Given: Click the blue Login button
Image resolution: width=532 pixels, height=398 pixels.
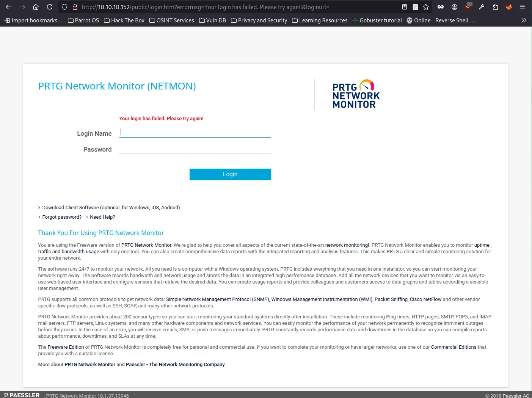Looking at the screenshot, I should [230, 174].
